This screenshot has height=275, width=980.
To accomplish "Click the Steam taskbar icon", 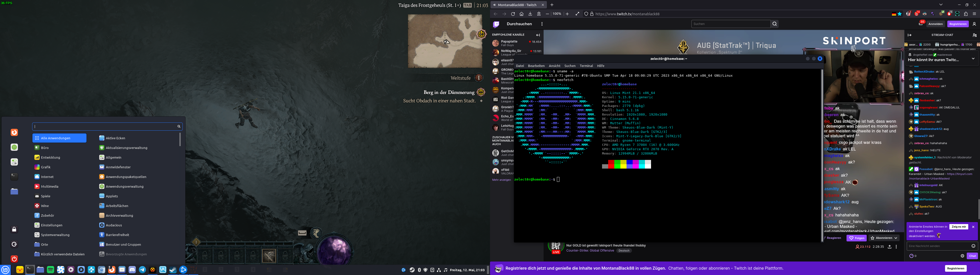I will [x=173, y=270].
